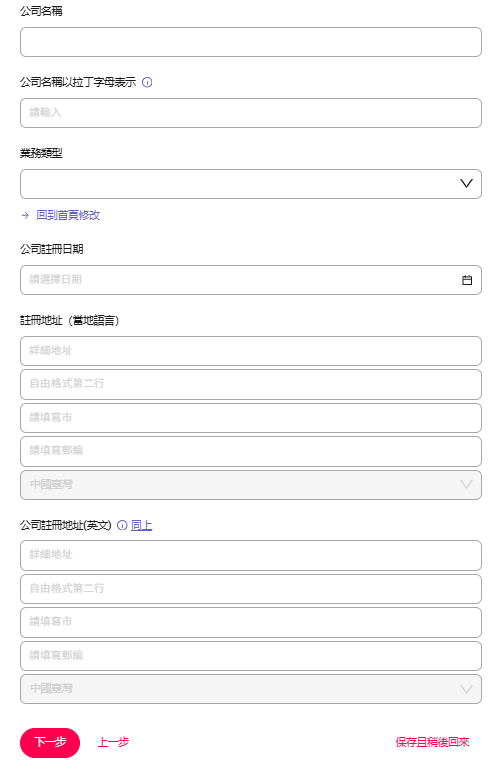The height and width of the screenshot is (777, 504).
Task: Click the English address 請填寫郵編 field
Action: 251,656
